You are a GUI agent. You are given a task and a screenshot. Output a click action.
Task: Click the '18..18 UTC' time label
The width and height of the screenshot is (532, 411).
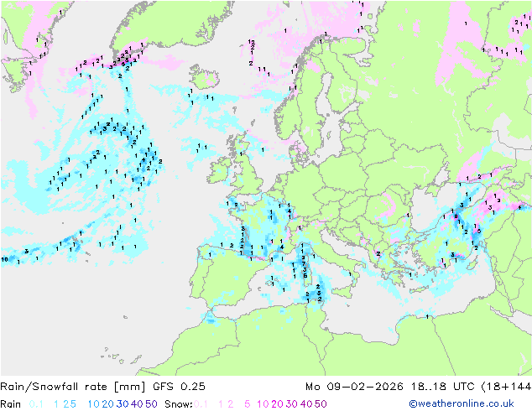[443, 387]
